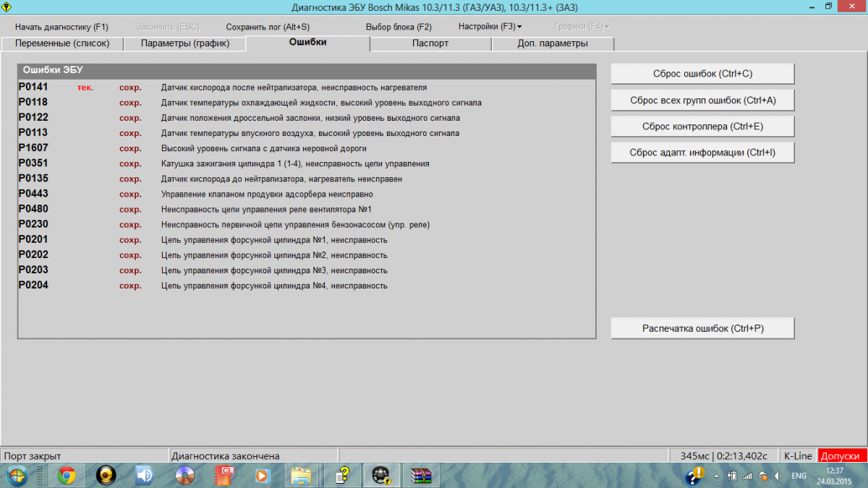Open the yellow speaker app in taskbar
The width and height of the screenshot is (868, 488).
[106, 475]
